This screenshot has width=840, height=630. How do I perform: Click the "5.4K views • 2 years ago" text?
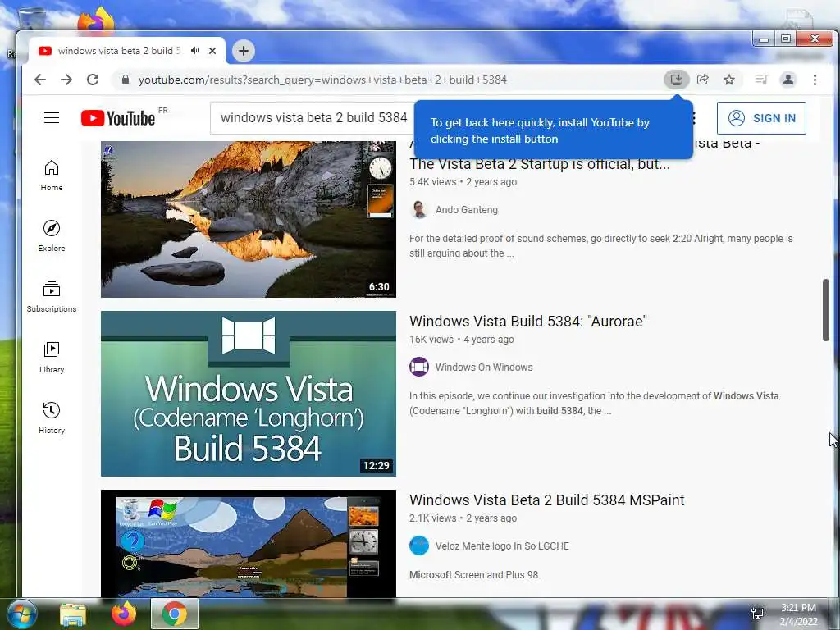463,182
